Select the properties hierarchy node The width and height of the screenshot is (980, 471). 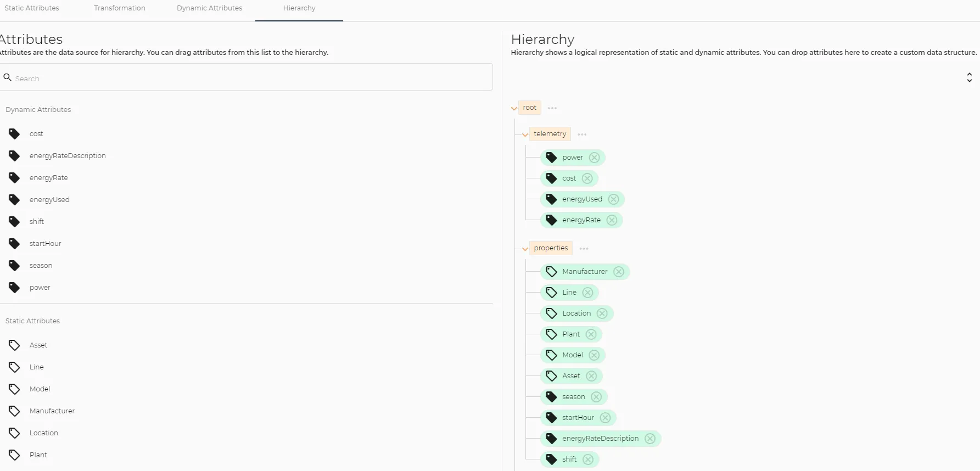tap(551, 248)
